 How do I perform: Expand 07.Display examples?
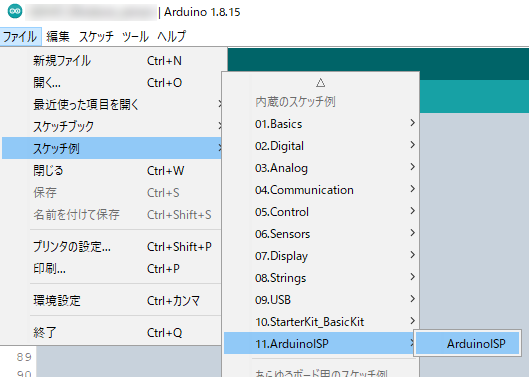pos(321,255)
